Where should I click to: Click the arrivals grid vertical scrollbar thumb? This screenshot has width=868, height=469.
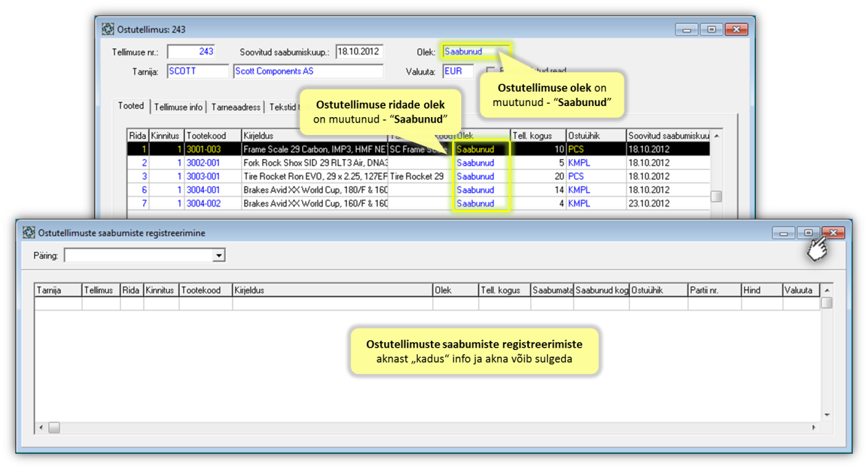(x=827, y=302)
